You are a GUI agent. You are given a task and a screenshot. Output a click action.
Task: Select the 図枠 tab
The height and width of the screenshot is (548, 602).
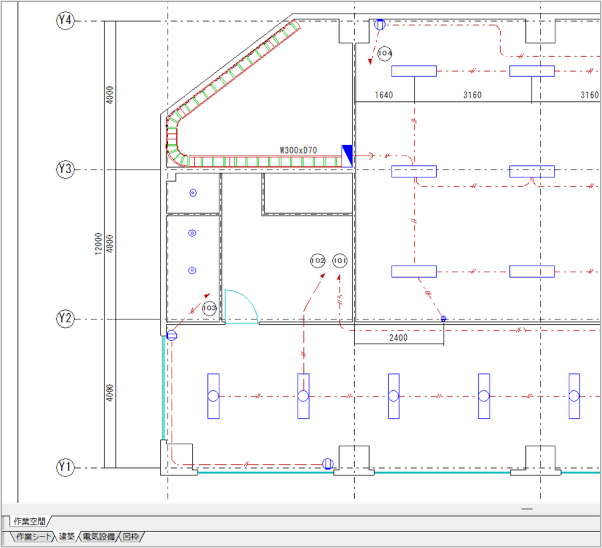pos(131,538)
